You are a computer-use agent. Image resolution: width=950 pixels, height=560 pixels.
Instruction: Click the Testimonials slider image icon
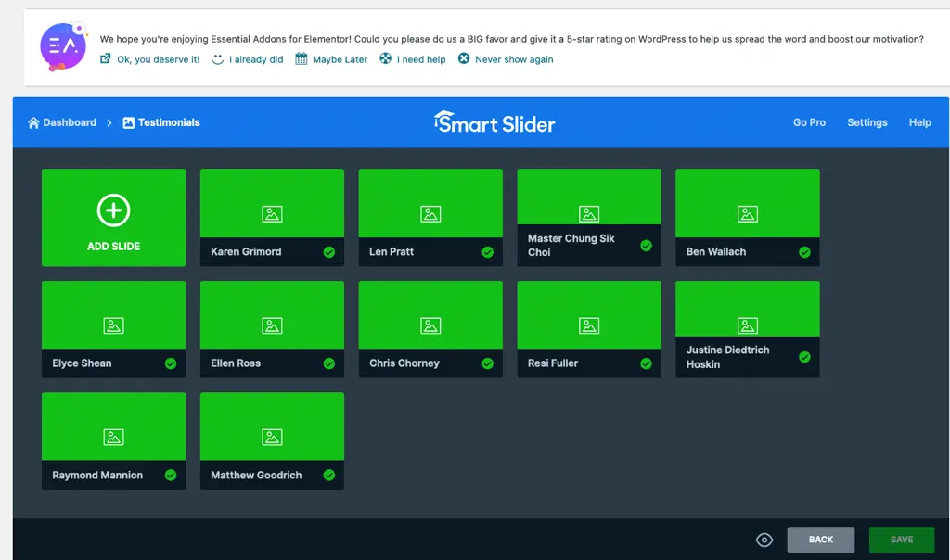128,123
